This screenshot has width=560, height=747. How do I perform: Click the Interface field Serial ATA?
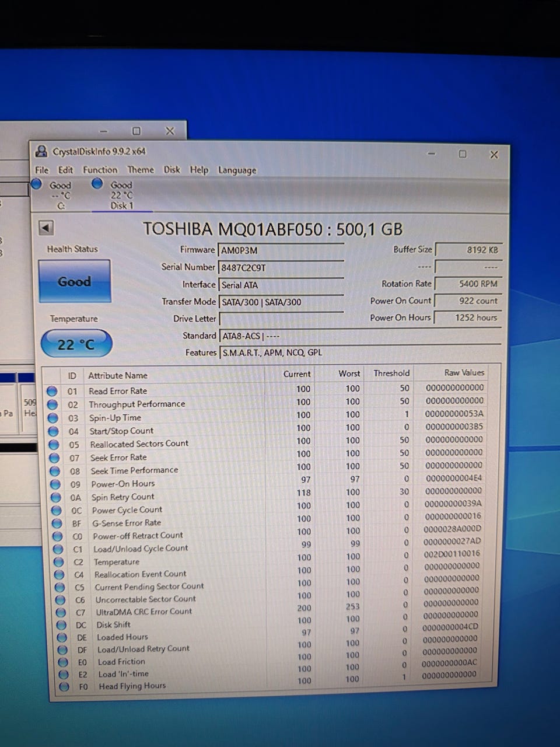pyautogui.click(x=281, y=285)
